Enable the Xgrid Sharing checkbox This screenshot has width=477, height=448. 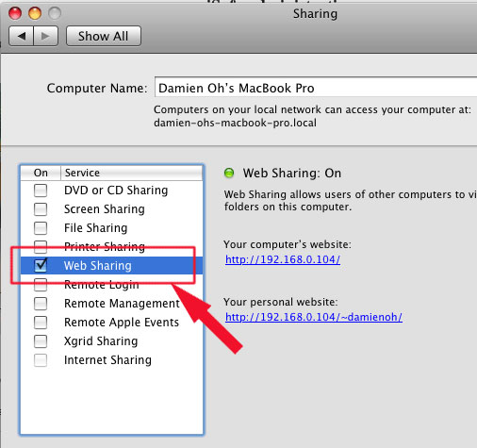pos(41,341)
